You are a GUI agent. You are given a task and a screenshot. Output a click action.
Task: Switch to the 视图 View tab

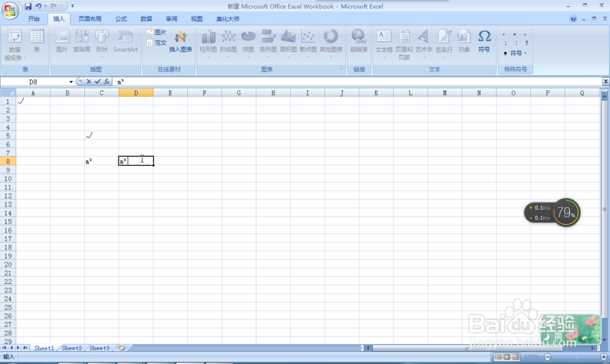tap(197, 19)
